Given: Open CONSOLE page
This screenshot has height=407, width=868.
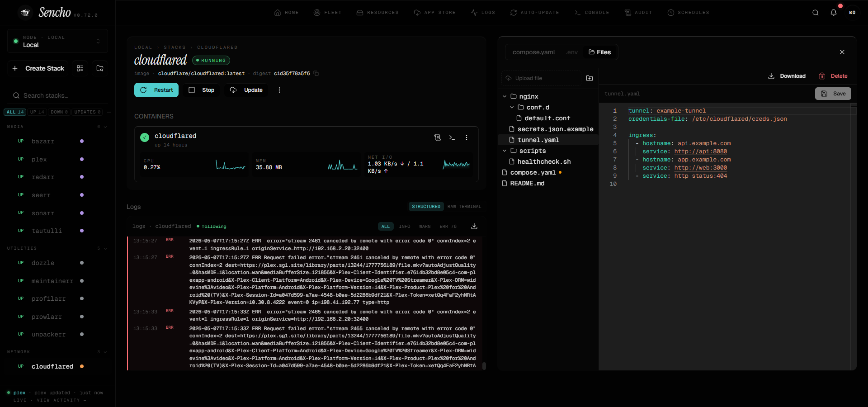Looking at the screenshot, I should [592, 13].
